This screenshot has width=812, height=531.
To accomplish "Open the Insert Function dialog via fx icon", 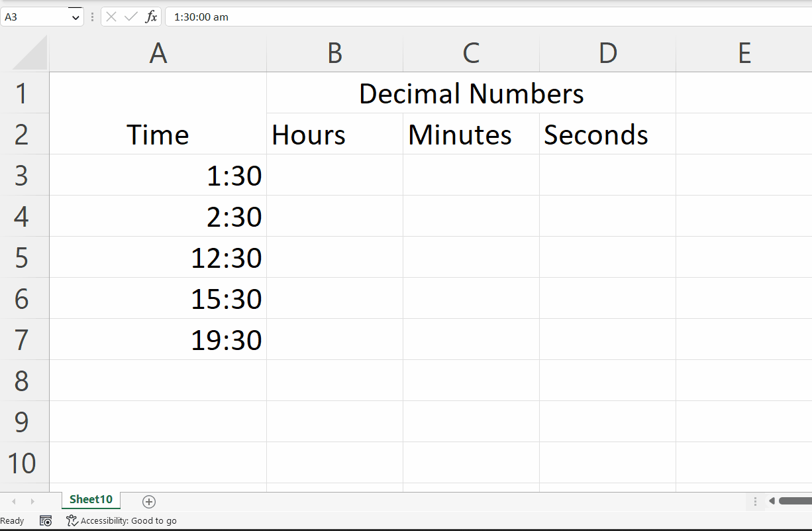I will 151,17.
